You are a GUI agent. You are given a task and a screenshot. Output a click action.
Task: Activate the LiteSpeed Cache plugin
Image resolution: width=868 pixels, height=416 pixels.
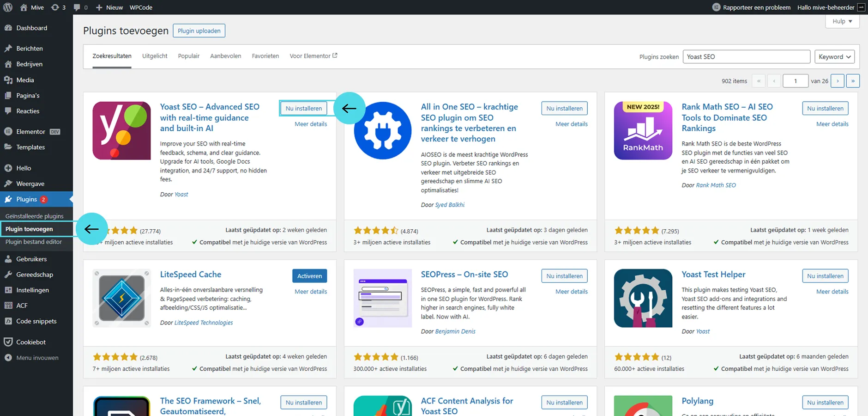tap(309, 276)
